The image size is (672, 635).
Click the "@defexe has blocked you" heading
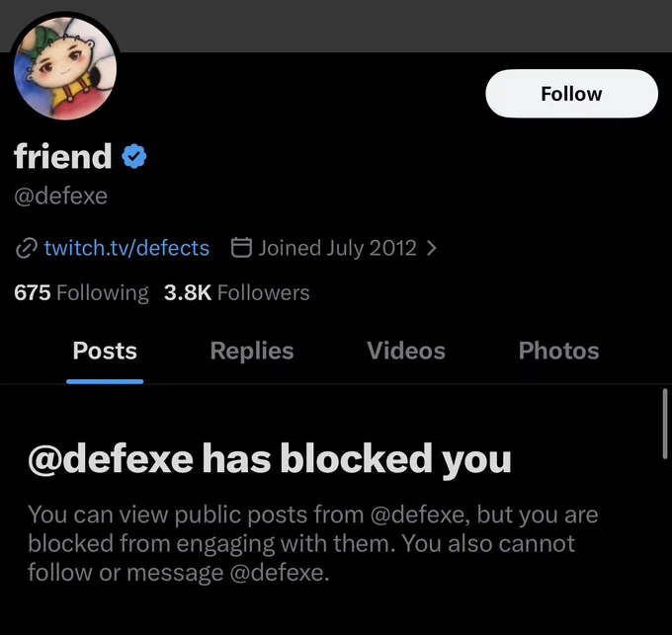click(x=270, y=459)
